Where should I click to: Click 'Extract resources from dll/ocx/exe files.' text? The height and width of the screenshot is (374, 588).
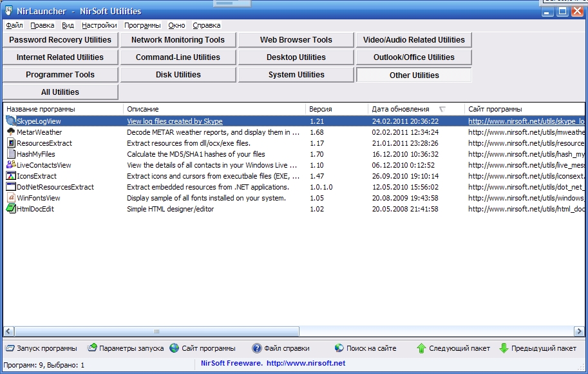click(x=189, y=143)
